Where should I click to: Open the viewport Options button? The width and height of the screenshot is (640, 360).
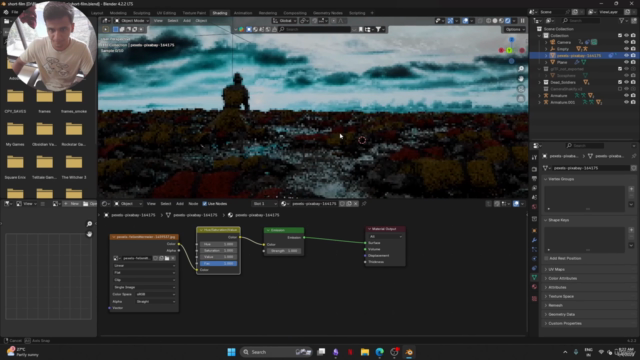[515, 29]
